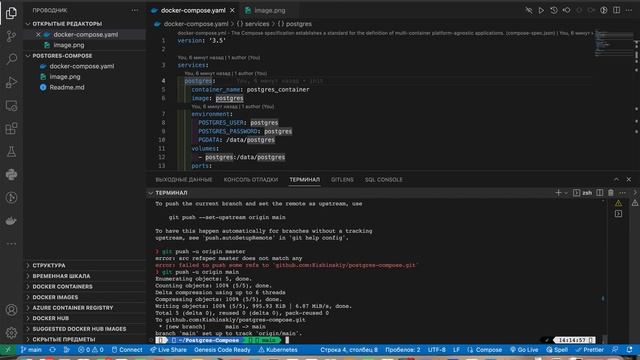
Task: Open the Explorer view in activity bar
Action: tap(11, 13)
